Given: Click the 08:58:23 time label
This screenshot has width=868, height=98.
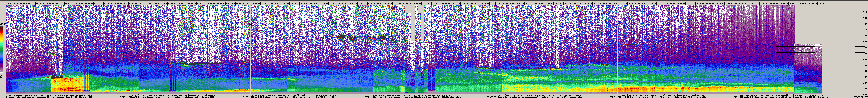Looking at the screenshot, I should point(191,3).
